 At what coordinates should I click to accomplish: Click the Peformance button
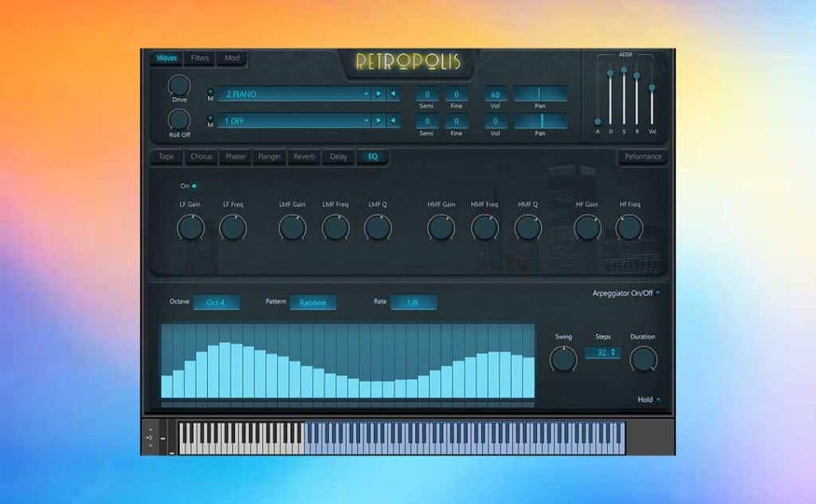(643, 157)
